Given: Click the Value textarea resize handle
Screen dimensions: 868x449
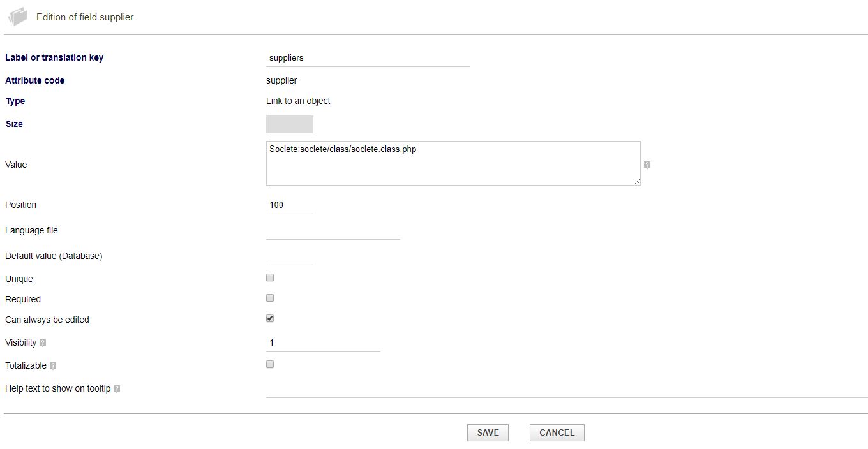Looking at the screenshot, I should pos(637,182).
